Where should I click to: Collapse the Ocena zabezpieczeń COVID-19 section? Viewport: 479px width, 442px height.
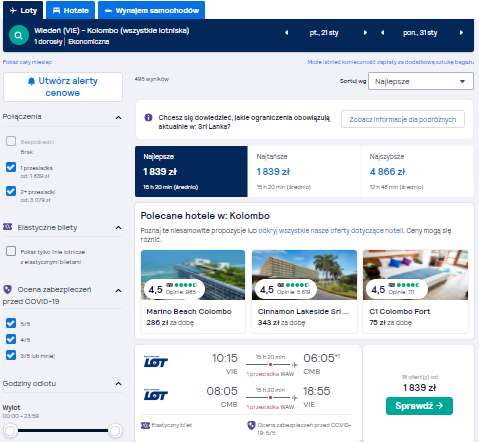tap(118, 291)
